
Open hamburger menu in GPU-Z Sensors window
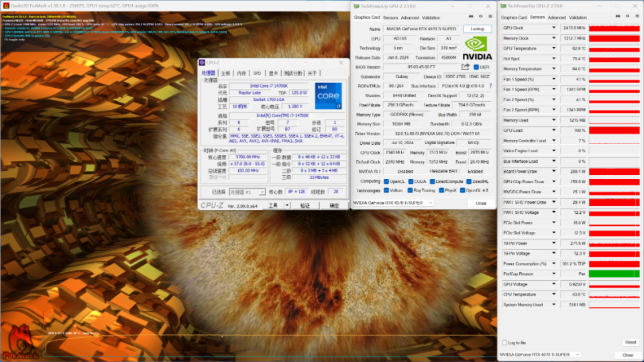tap(637, 16)
